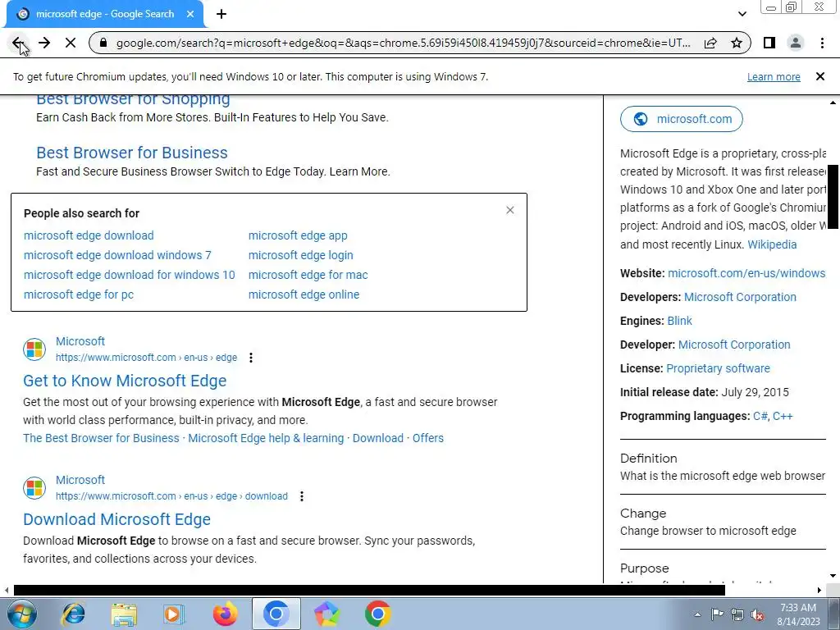Stop loading the page with X button
This screenshot has height=630, width=840.
click(71, 43)
